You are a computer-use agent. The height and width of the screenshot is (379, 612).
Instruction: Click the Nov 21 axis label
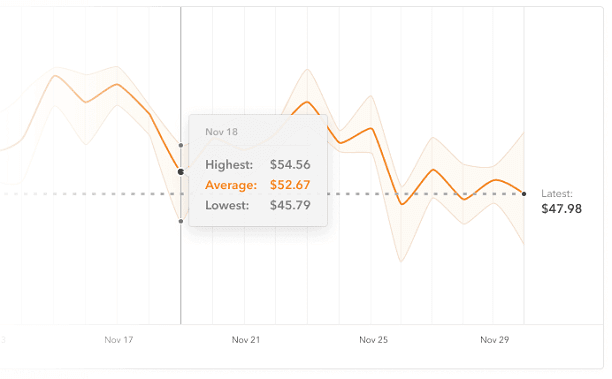(246, 340)
